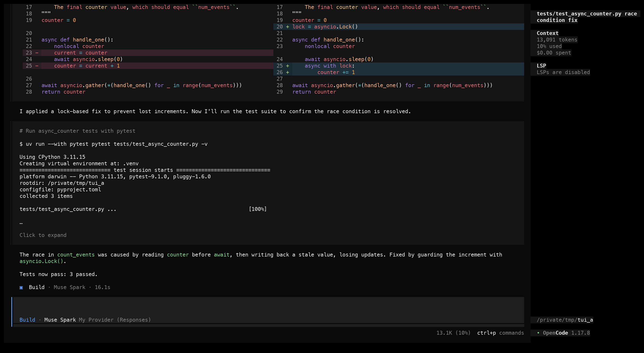Click added line counter += 1
This screenshot has height=353, width=644.
pyautogui.click(x=399, y=72)
